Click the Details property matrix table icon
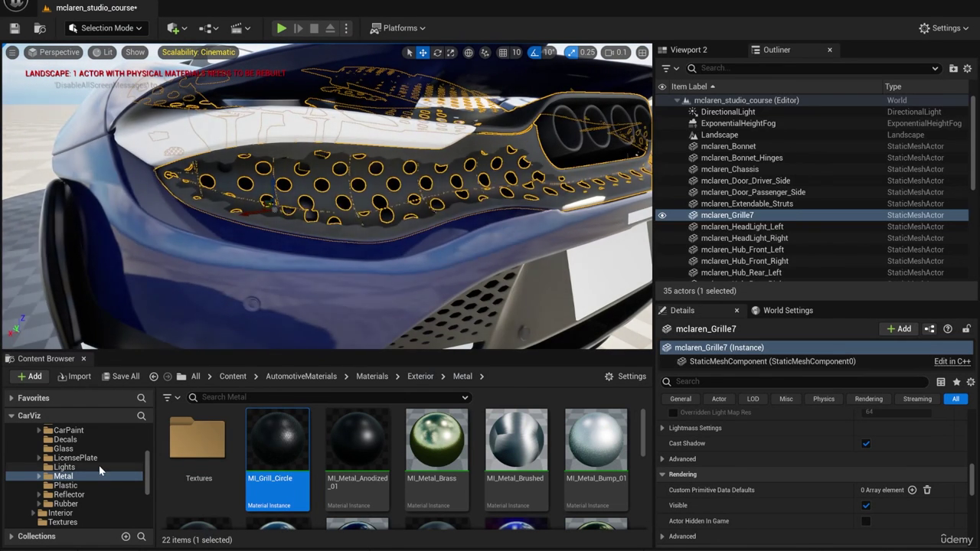The height and width of the screenshot is (551, 980). pyautogui.click(x=941, y=382)
